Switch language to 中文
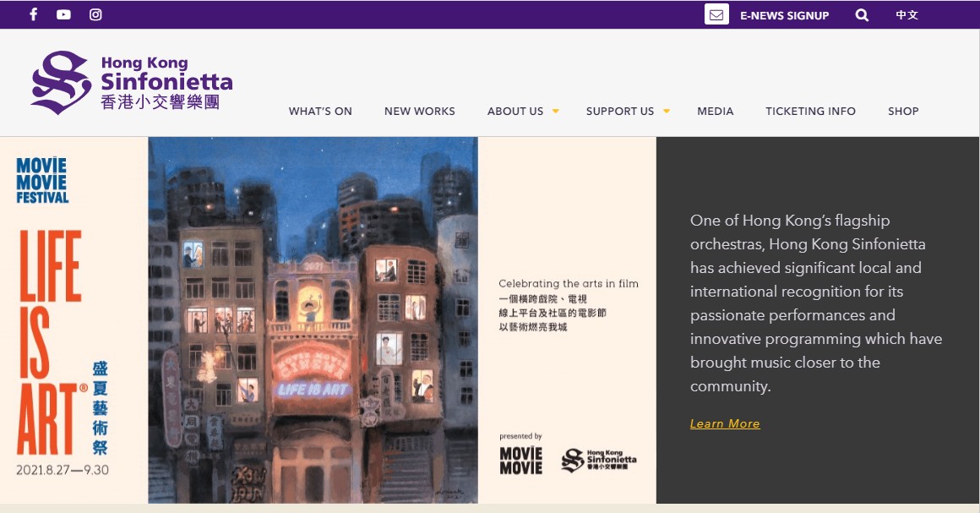The height and width of the screenshot is (513, 980). click(x=907, y=14)
